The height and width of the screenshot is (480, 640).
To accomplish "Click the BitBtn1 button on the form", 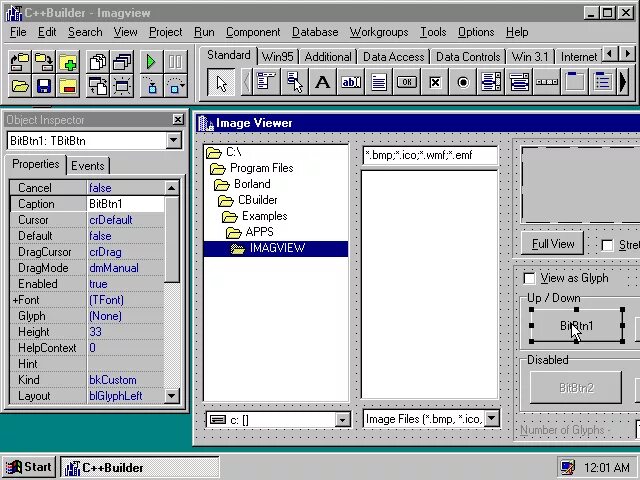I will (576, 326).
